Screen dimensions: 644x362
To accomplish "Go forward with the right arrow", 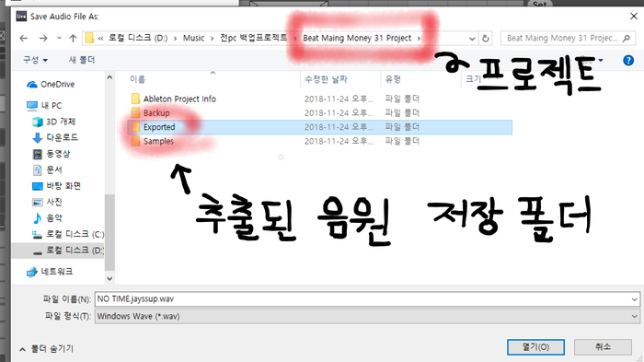I will click(x=43, y=39).
